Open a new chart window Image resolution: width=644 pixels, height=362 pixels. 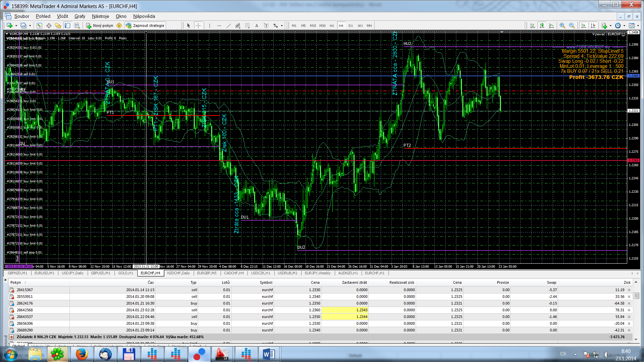click(9, 26)
